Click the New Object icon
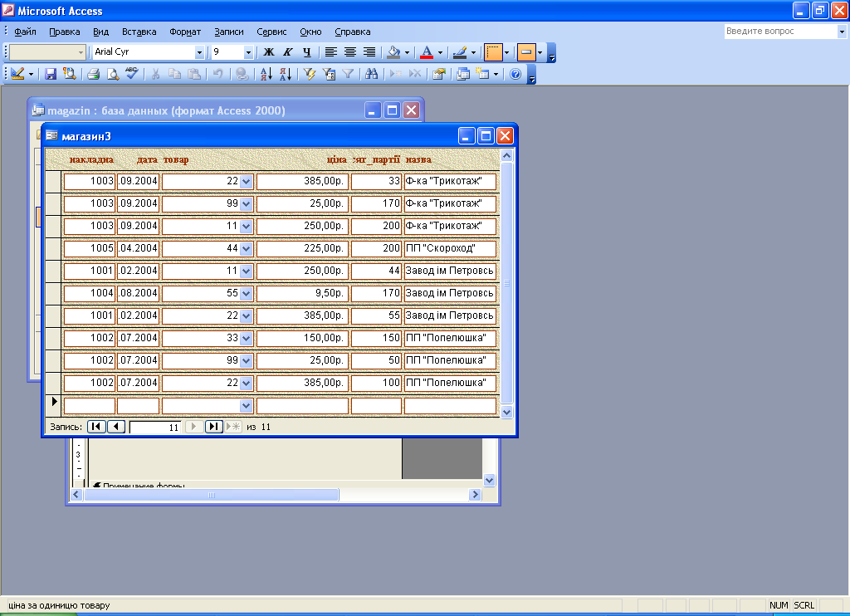Screen dimensions: 850x616 (482, 74)
